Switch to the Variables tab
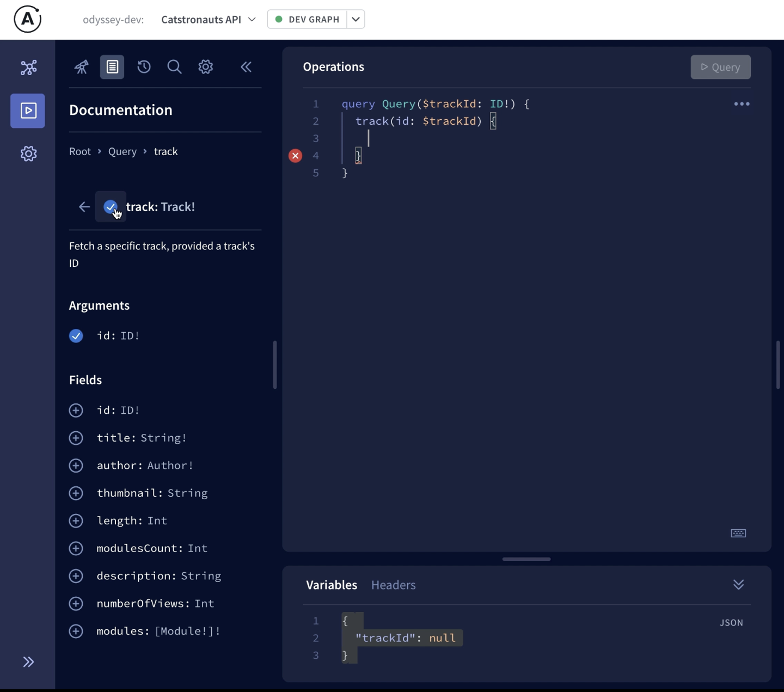This screenshot has width=784, height=692. [x=332, y=585]
